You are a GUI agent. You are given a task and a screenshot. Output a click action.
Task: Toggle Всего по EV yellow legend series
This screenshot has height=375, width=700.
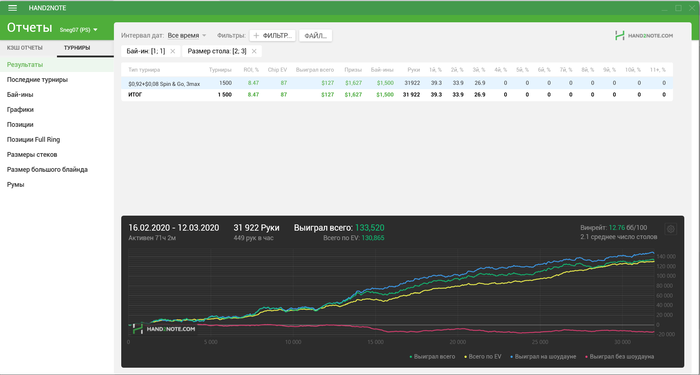point(483,357)
